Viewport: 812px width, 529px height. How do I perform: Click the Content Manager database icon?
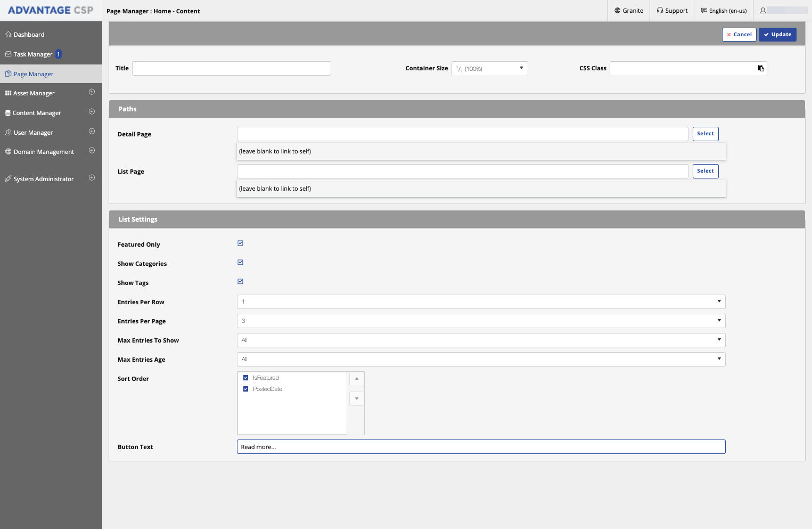(8, 113)
